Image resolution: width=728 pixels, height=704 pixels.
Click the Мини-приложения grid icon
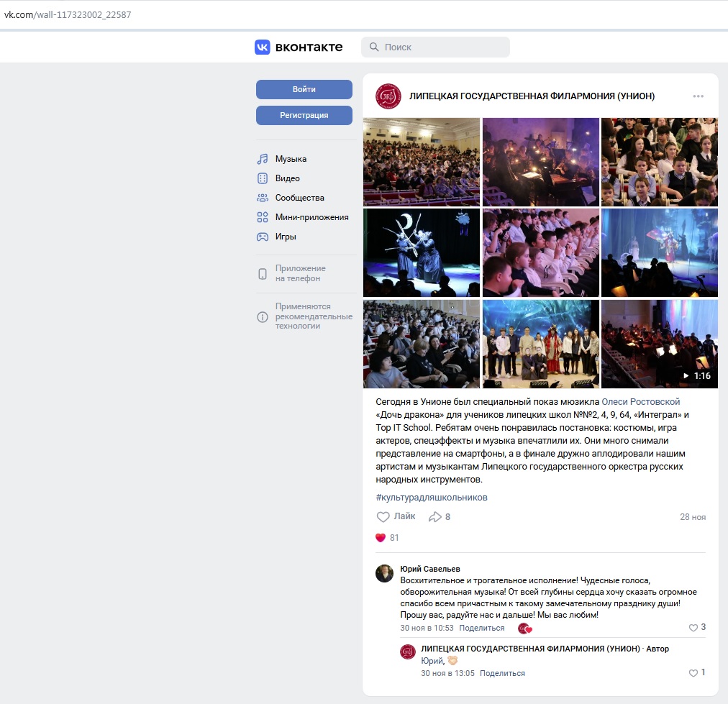263,217
